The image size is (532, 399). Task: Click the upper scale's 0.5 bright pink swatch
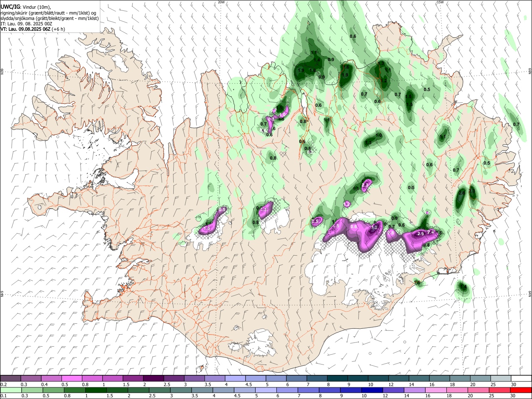point(72,379)
